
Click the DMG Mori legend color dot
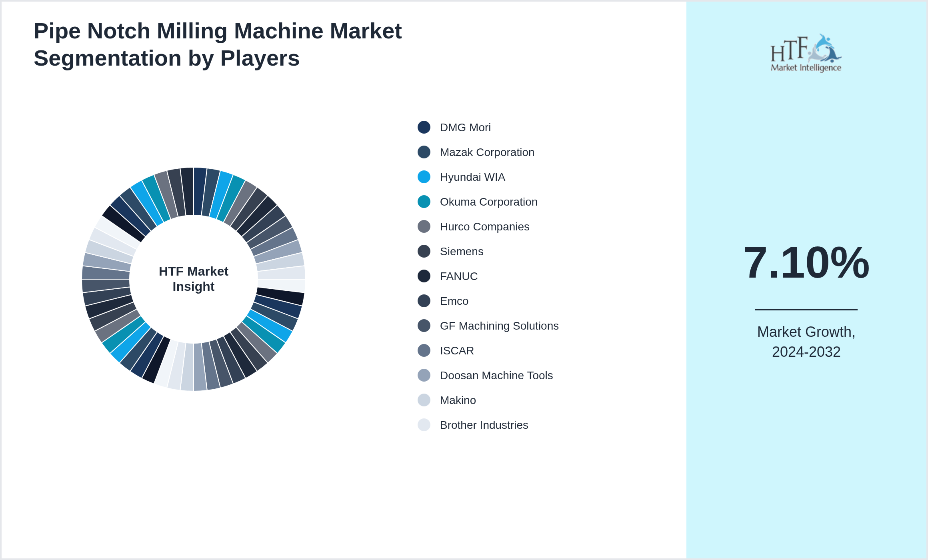point(424,127)
